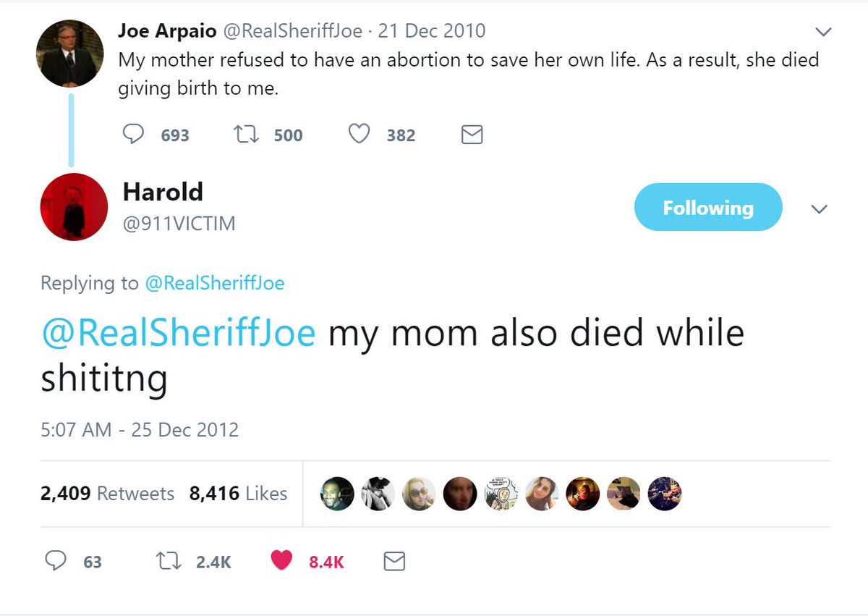Image resolution: width=868 pixels, height=616 pixels.
Task: Like the Joe Arpaio tweet
Action: [x=359, y=135]
